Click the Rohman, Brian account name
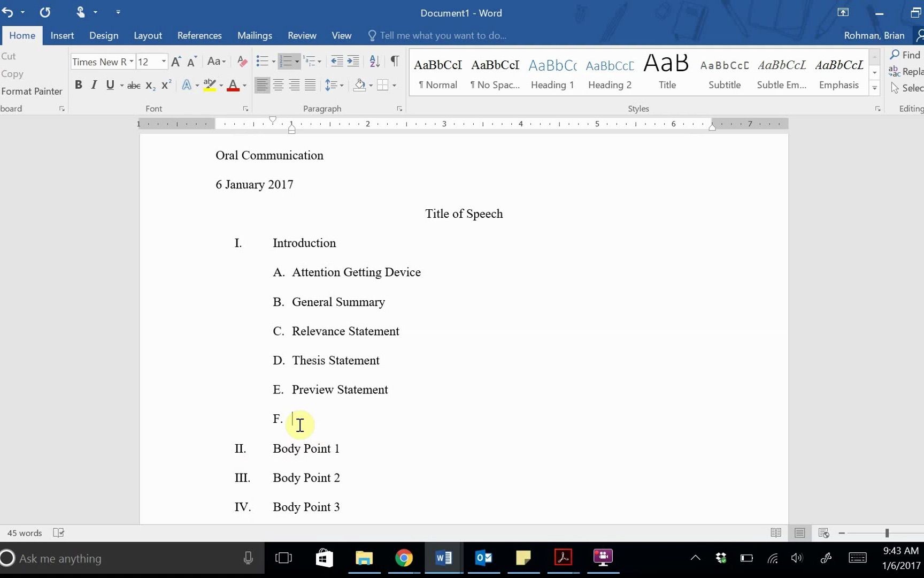 pyautogui.click(x=874, y=35)
